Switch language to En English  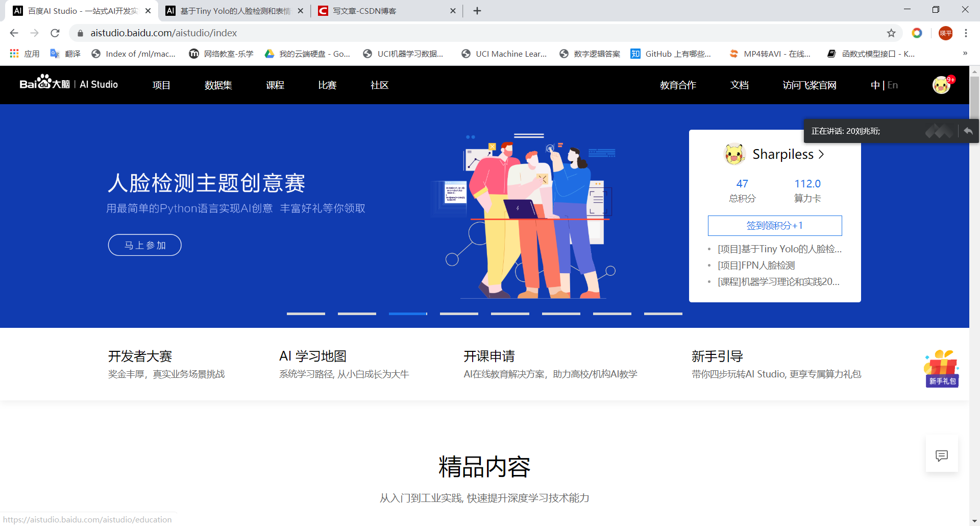pyautogui.click(x=893, y=85)
